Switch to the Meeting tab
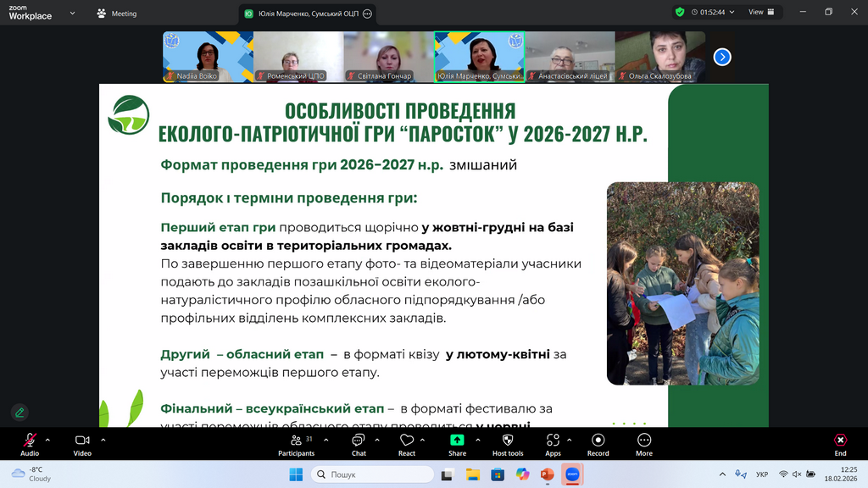This screenshot has height=488, width=868. pyautogui.click(x=117, y=14)
